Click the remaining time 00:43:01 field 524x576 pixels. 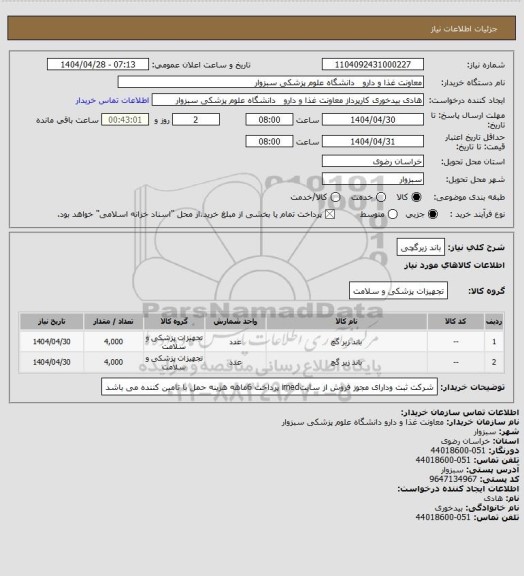click(x=125, y=120)
